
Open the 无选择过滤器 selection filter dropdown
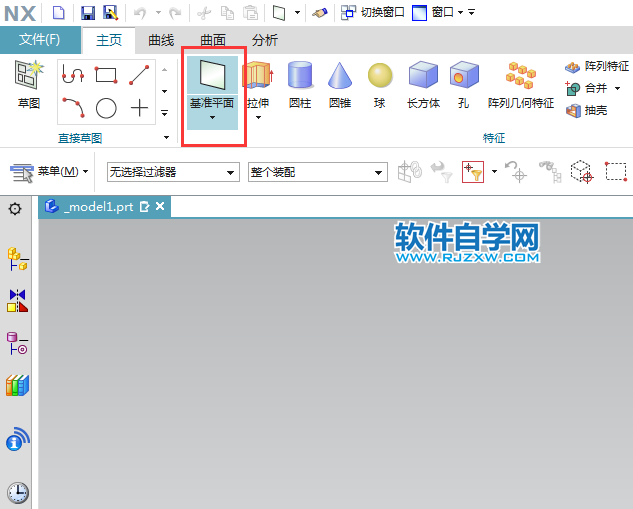[x=173, y=172]
